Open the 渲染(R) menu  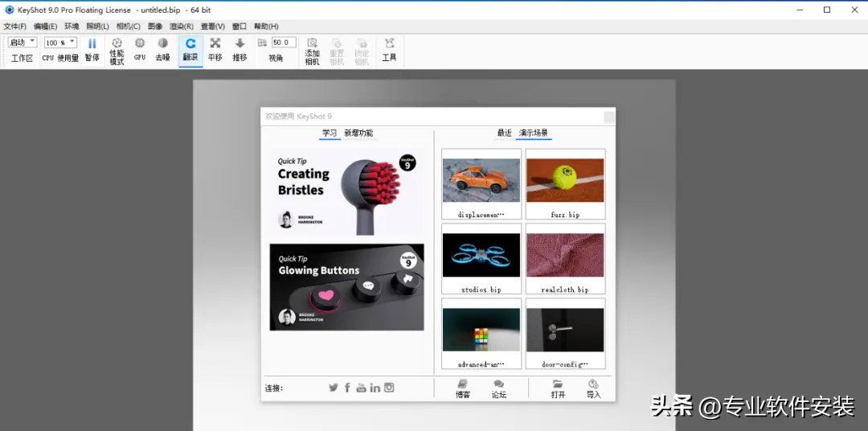pyautogui.click(x=182, y=27)
